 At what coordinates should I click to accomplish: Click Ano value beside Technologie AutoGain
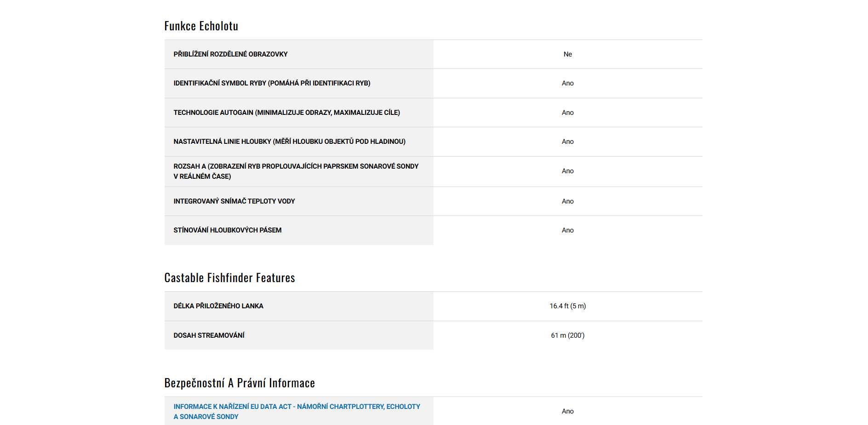(x=568, y=113)
